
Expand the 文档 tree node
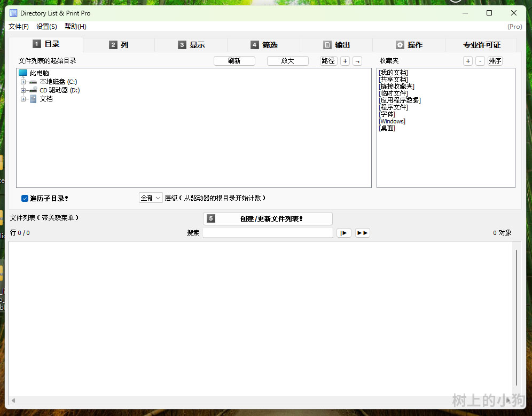coord(23,99)
